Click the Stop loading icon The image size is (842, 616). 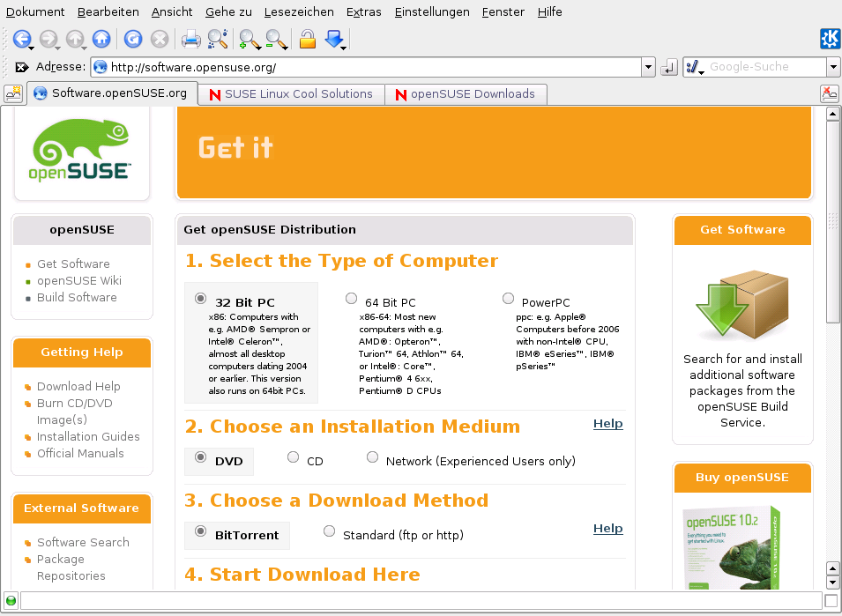[160, 39]
